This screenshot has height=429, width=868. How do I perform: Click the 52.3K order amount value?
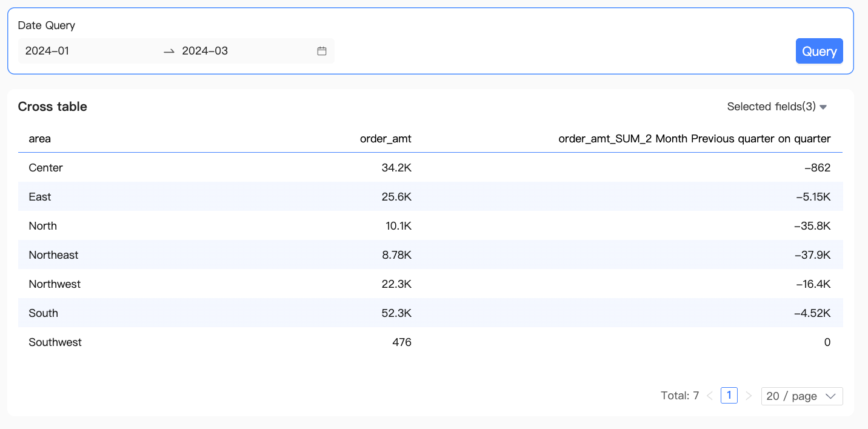tap(396, 313)
